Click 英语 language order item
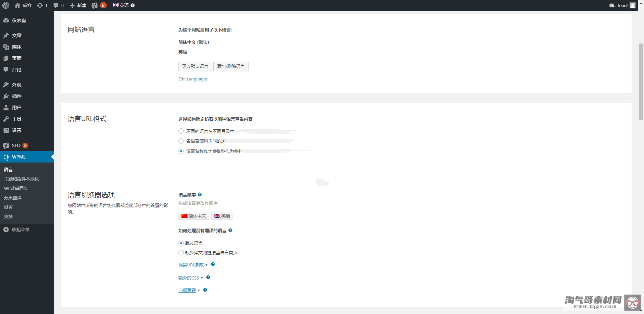 (222, 216)
